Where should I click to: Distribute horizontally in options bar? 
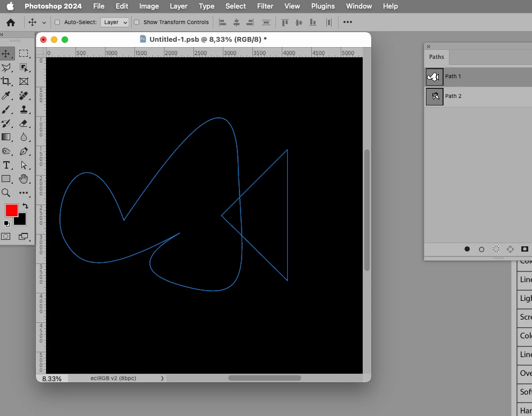pos(329,22)
